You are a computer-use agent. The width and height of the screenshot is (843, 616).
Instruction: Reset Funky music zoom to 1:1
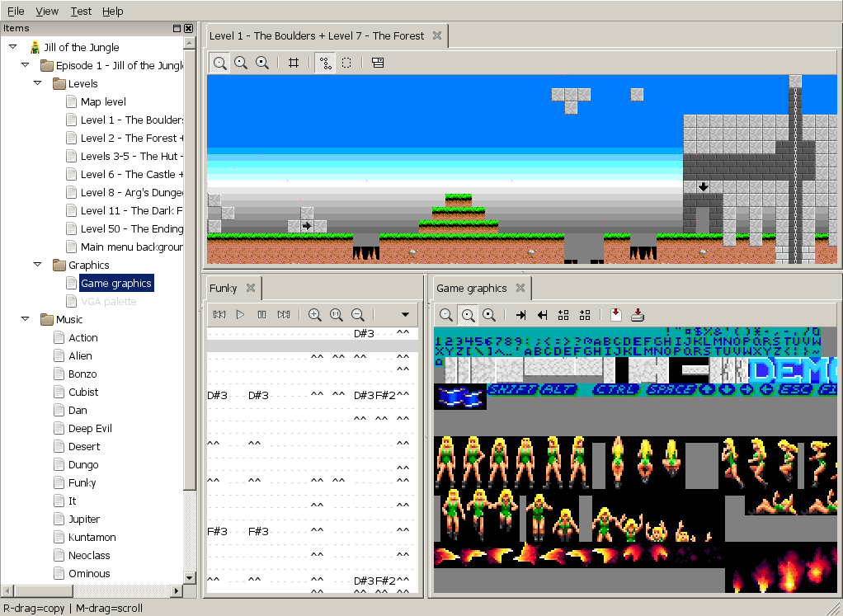[337, 314]
